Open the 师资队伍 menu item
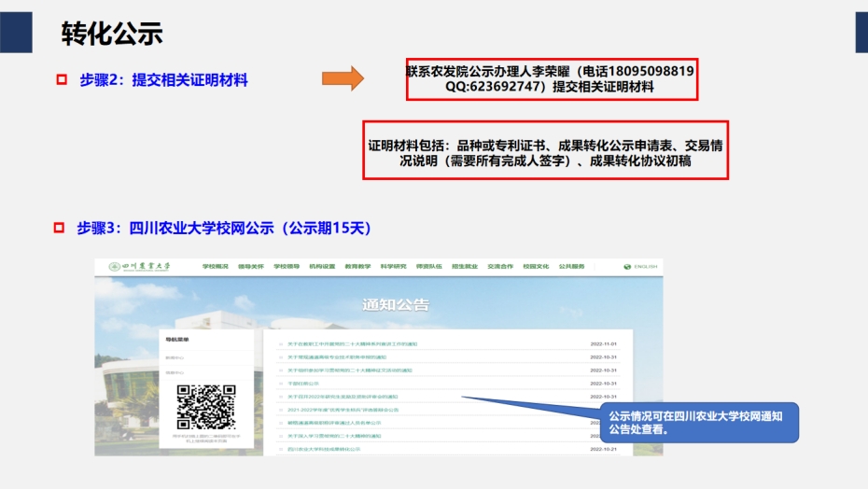 coord(429,266)
